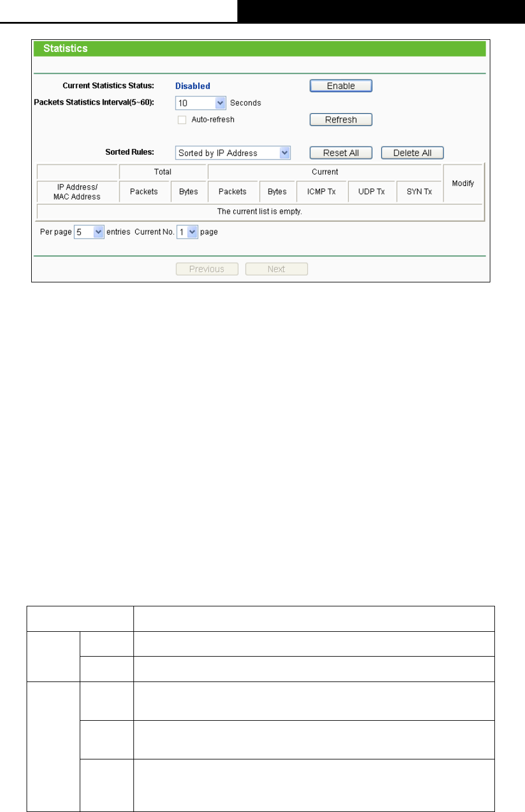Open the Sorted Rules dropdown
This screenshot has height=812, width=525.
point(233,153)
